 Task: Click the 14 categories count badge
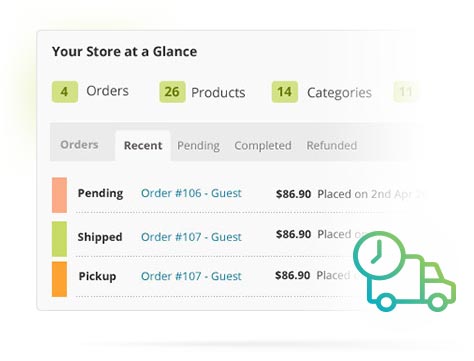pos(285,92)
